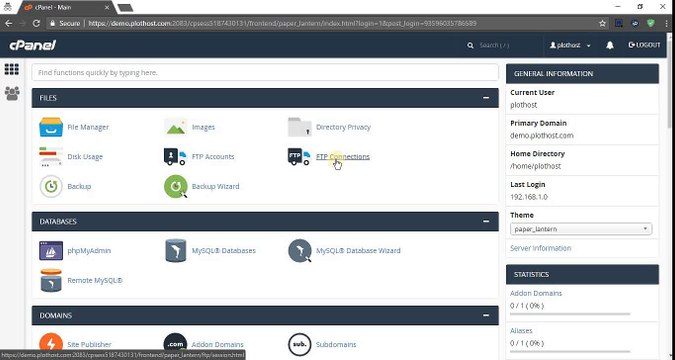Click the MySQL Databases dolphin icon

tap(176, 251)
